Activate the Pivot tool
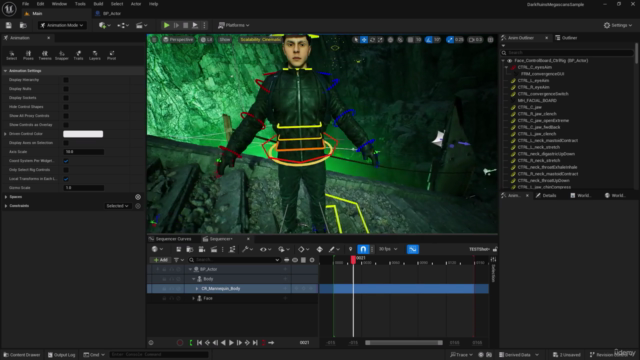This screenshot has height=360, width=640. click(111, 55)
